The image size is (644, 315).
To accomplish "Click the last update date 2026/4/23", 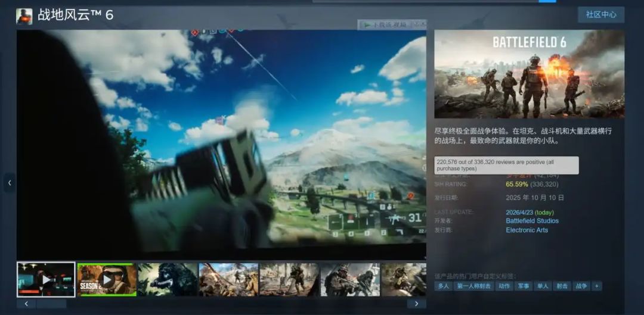I will click(519, 213).
